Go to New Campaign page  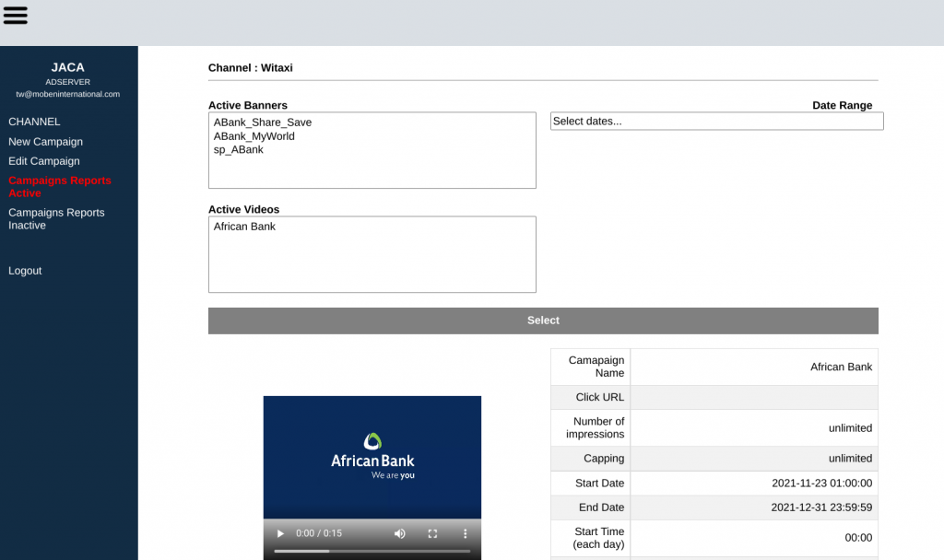[x=45, y=142]
